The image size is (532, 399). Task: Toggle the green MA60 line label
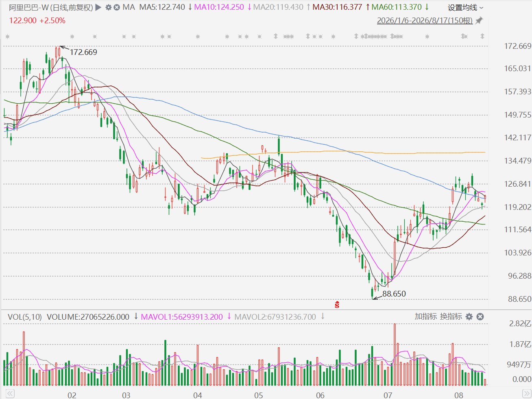[x=397, y=7]
